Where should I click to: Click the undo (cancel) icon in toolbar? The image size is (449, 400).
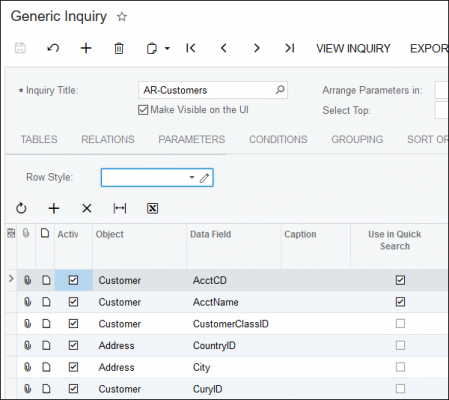click(x=53, y=48)
